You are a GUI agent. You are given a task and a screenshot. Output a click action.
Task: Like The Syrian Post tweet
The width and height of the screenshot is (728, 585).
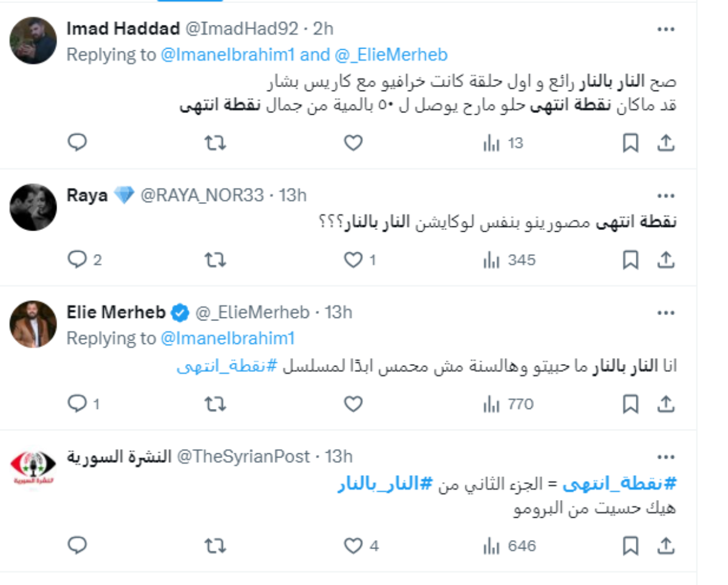(353, 546)
